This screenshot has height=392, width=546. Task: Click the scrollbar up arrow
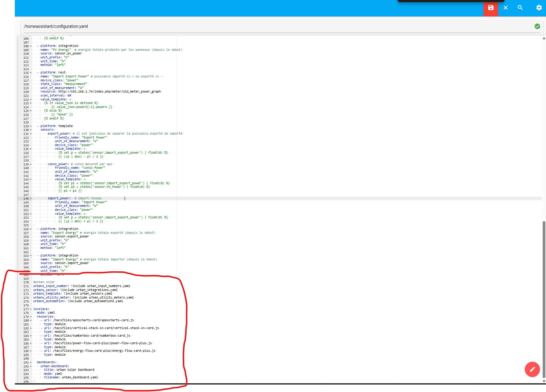544,38
